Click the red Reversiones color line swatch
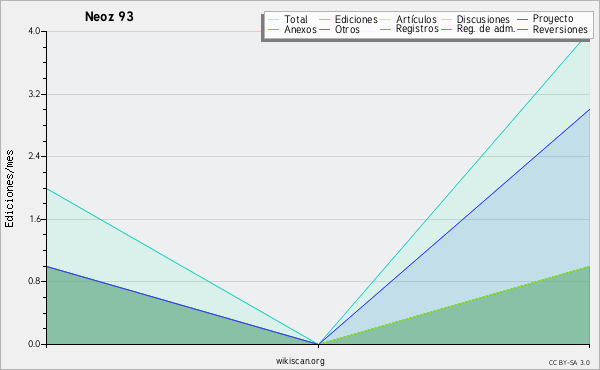Viewport: 600px width, 370px height. click(522, 29)
